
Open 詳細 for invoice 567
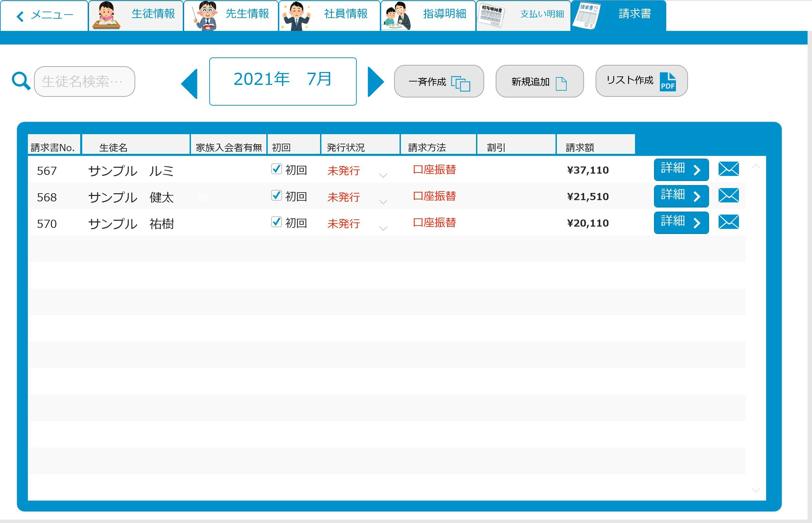(x=681, y=169)
